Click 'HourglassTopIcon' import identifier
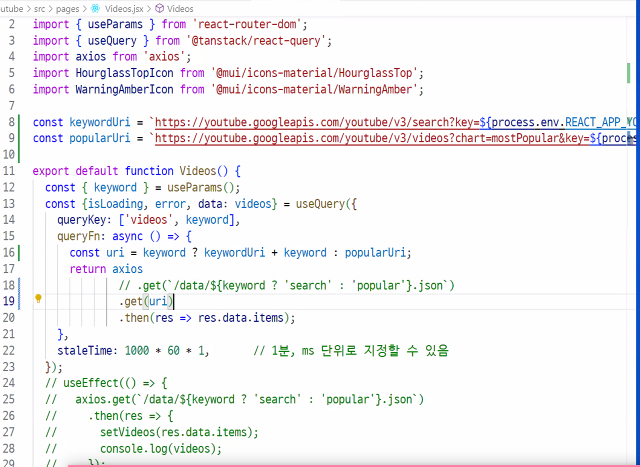The width and height of the screenshot is (640, 467). tap(124, 73)
